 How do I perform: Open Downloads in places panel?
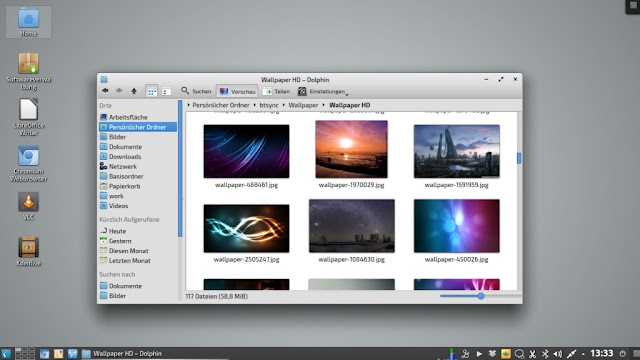pos(138,156)
